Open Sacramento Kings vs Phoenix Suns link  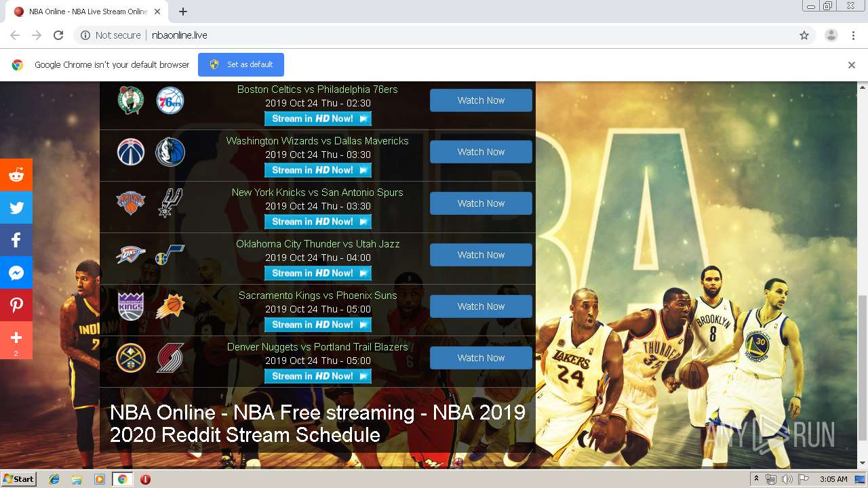tap(317, 296)
